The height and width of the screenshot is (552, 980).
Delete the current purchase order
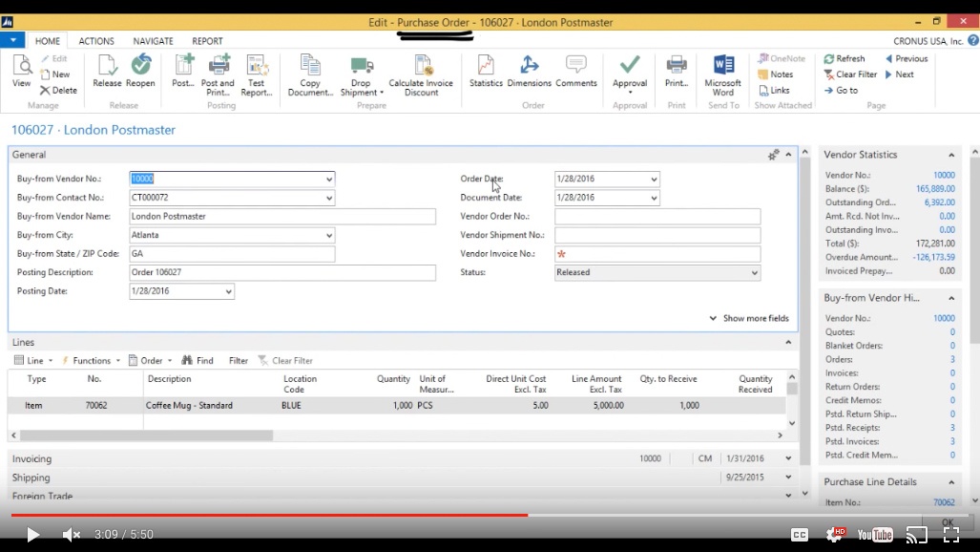[x=58, y=90]
